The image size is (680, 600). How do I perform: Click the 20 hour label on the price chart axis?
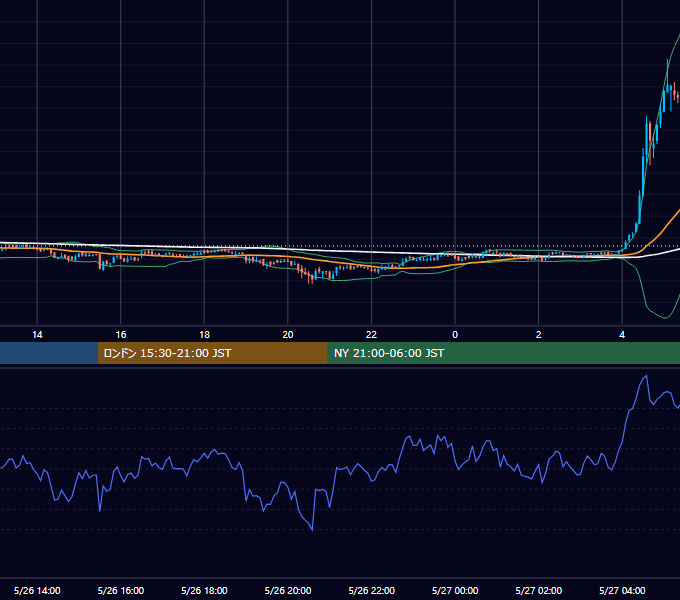(x=288, y=335)
